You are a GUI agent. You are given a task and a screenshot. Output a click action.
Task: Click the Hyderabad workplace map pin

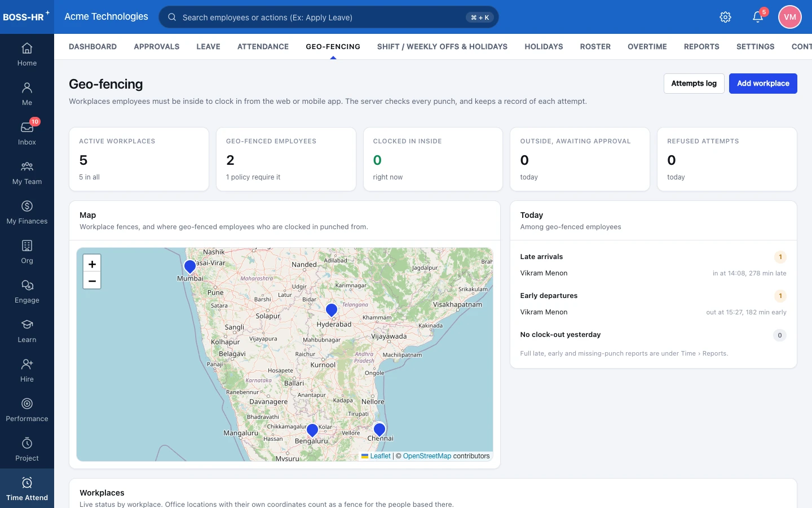332,309
